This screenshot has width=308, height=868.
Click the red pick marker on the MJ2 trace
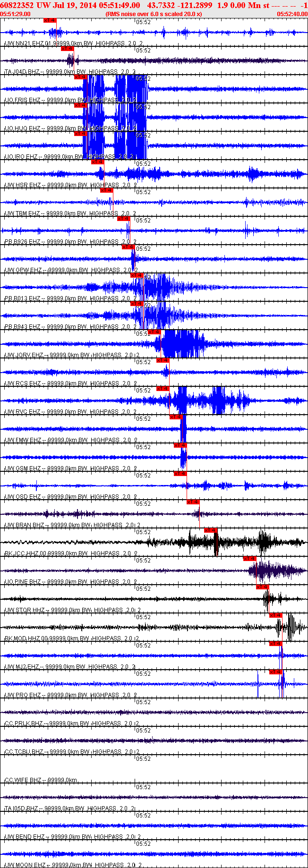click(275, 644)
